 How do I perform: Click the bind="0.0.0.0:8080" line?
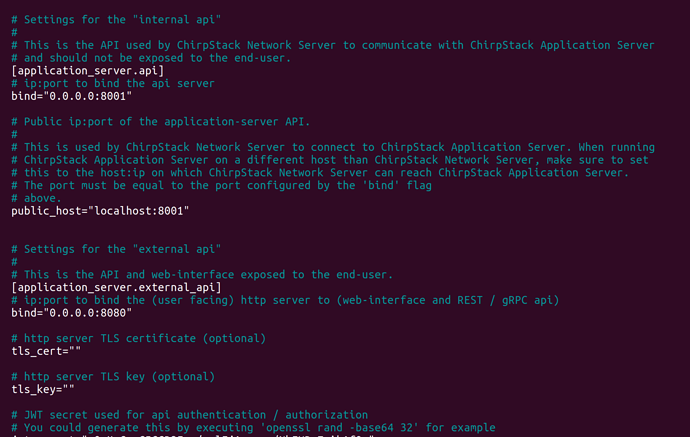click(x=72, y=313)
